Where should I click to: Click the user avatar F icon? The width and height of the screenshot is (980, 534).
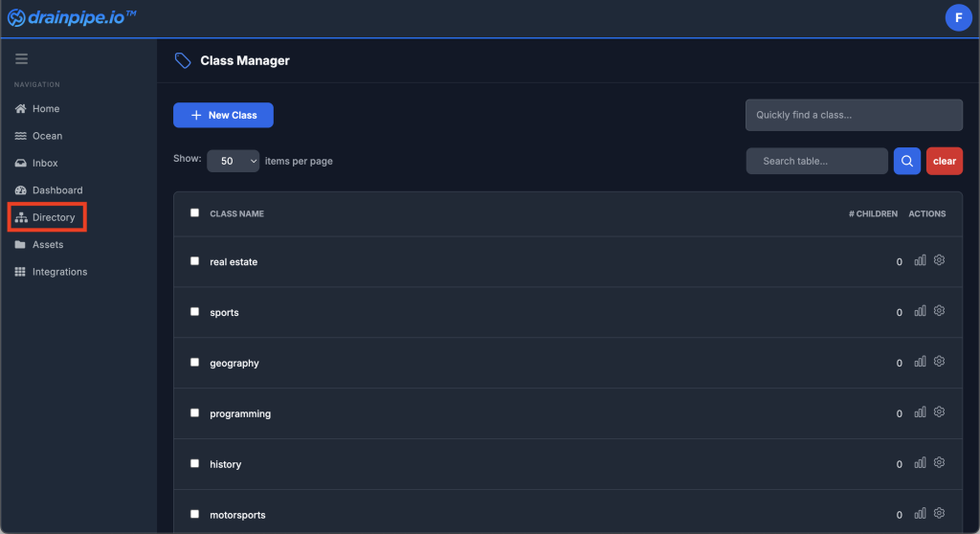[958, 17]
